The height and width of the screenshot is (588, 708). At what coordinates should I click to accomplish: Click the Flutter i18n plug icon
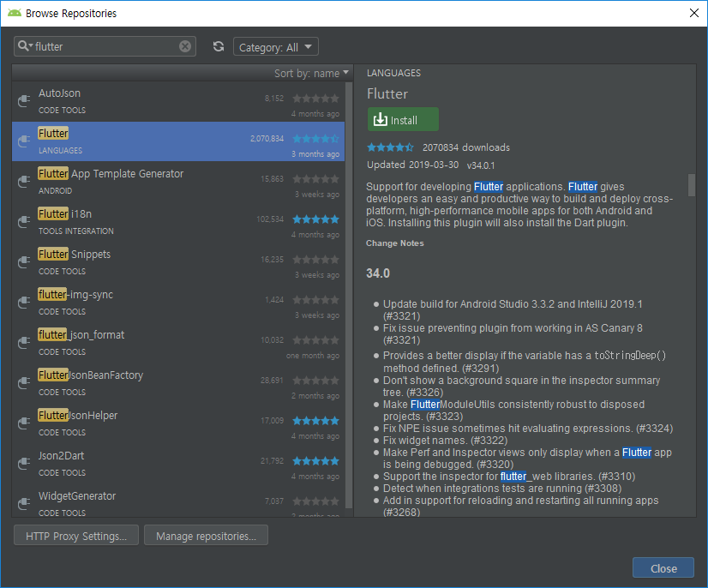23,222
